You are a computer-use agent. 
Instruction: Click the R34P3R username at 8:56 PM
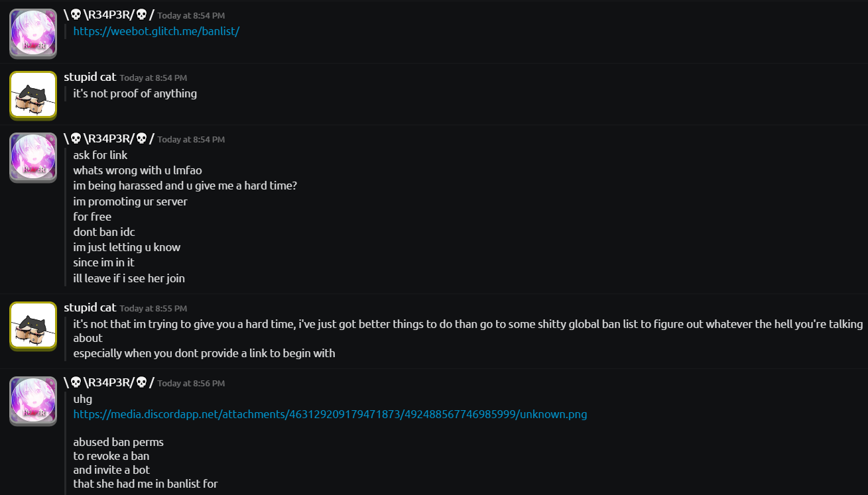109,382
